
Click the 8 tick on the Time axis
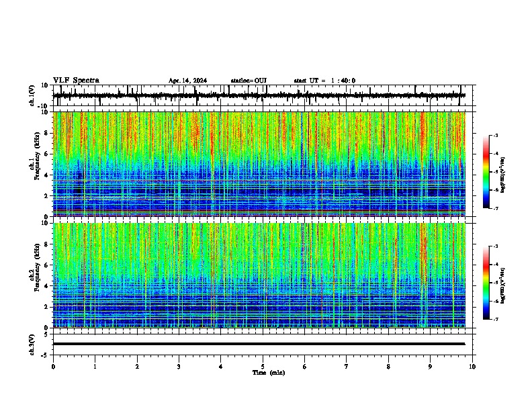pos(388,367)
